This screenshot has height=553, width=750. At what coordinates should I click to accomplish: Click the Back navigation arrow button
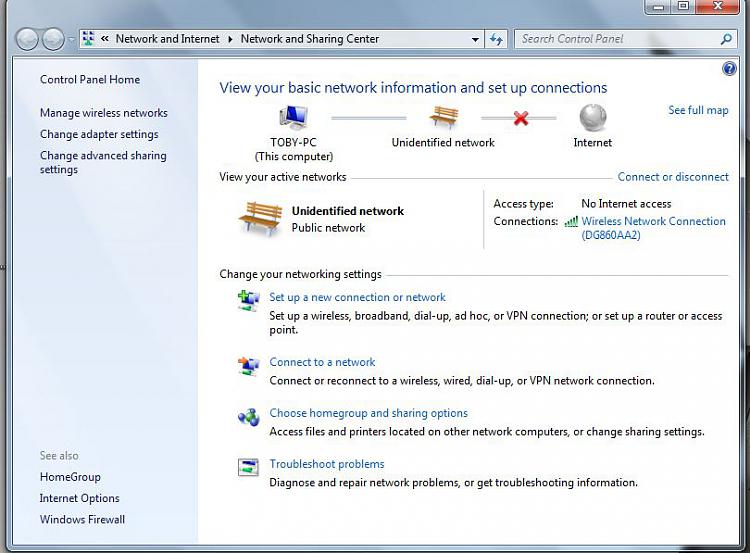point(27,39)
